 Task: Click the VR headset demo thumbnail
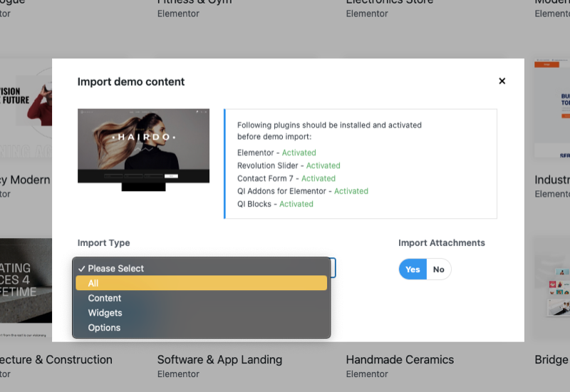(26, 107)
